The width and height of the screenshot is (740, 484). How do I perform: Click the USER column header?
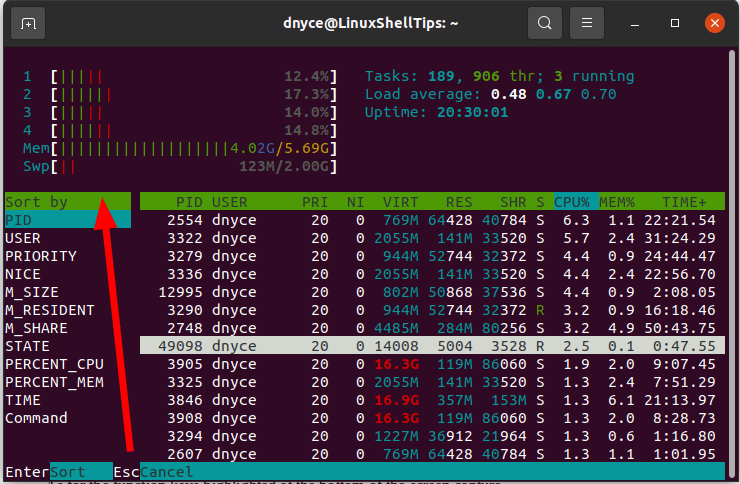tap(229, 202)
